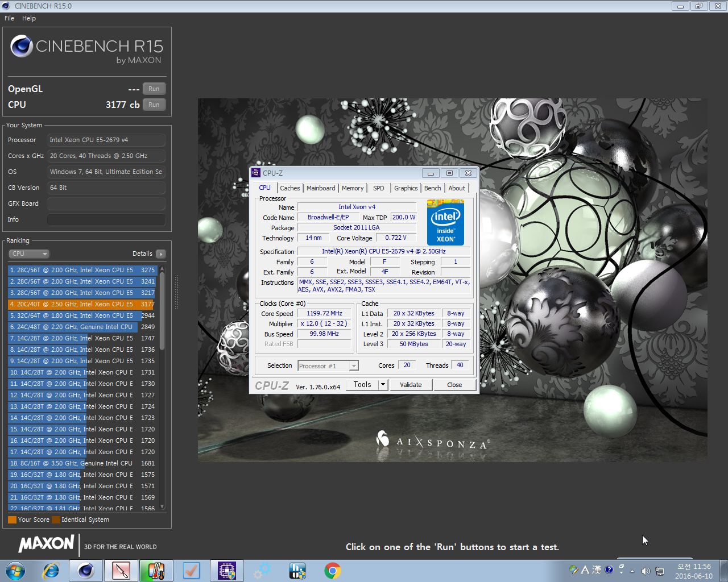Click the Intel Xeon logo in CPU-Z
The width and height of the screenshot is (728, 582).
coord(445,222)
